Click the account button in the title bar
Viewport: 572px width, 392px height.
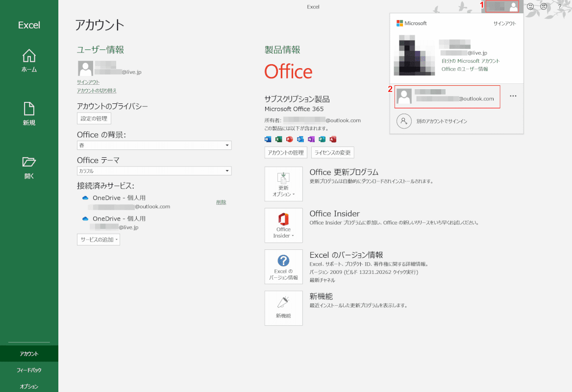(x=502, y=6)
